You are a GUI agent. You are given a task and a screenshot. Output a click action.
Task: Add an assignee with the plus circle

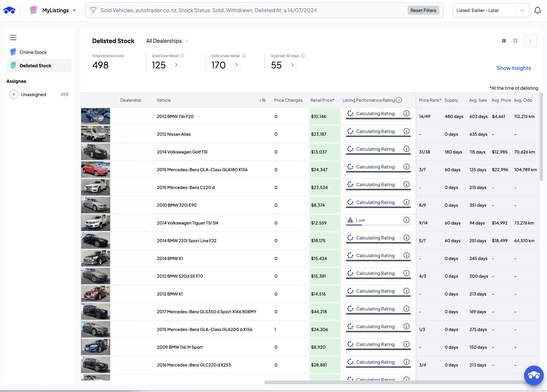coord(14,95)
